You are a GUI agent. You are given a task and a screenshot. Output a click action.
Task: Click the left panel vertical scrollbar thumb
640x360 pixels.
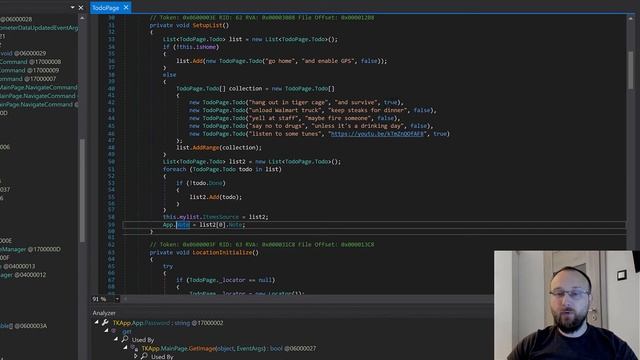pos(82,190)
